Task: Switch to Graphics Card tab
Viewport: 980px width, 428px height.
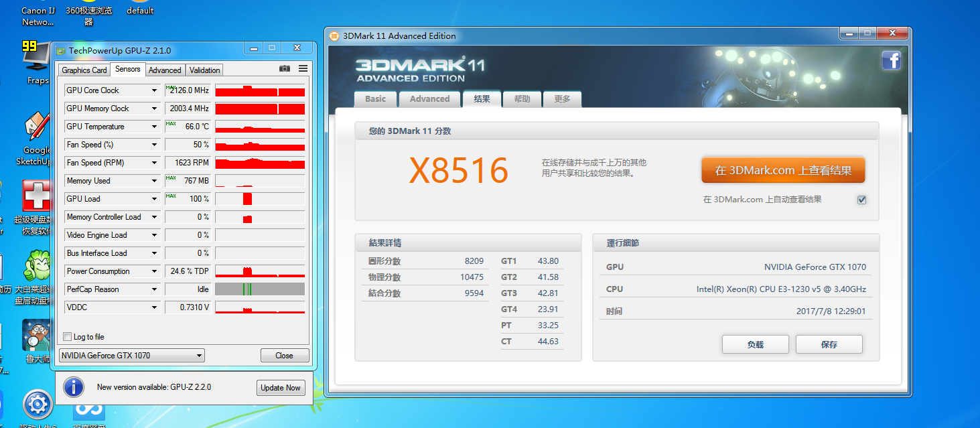Action: 84,70
